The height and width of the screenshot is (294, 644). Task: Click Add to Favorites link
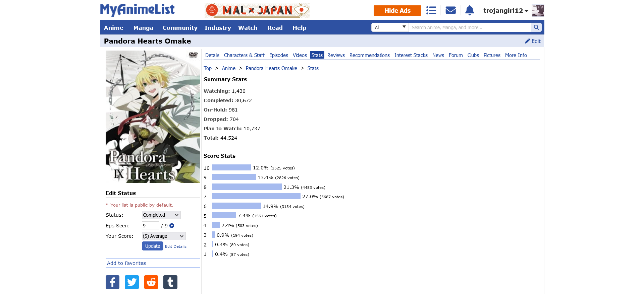(126, 263)
